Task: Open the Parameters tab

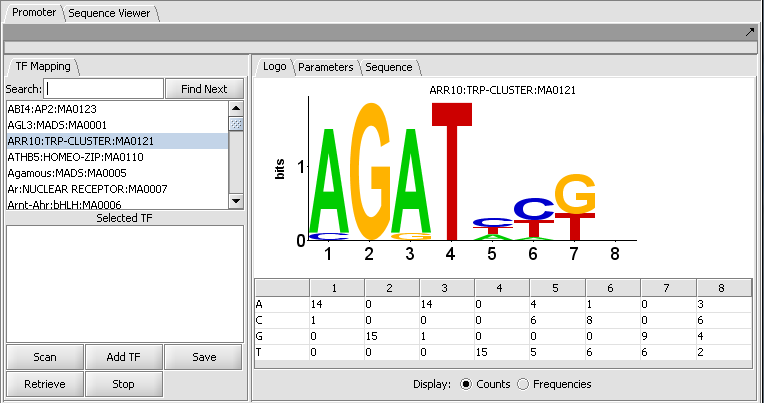Action: (325, 67)
